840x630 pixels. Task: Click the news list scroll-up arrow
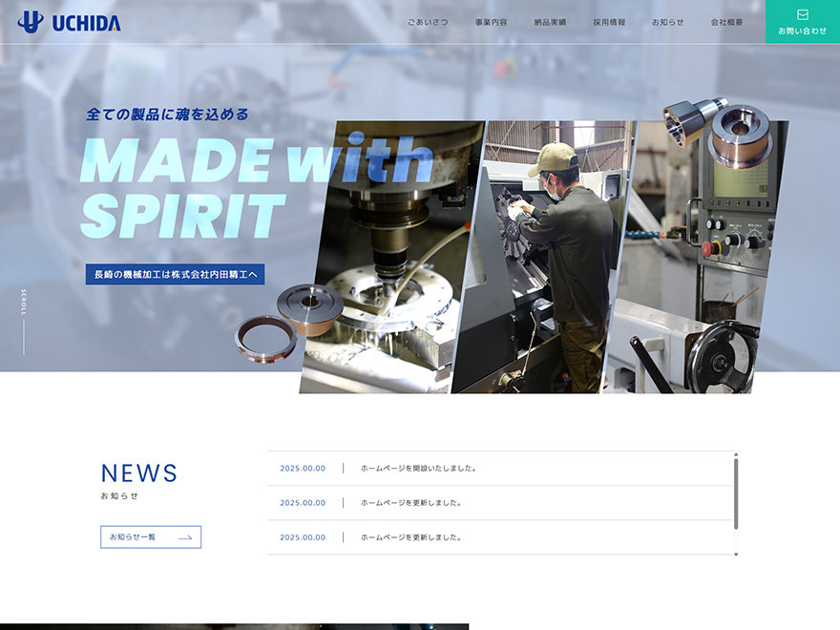point(735,454)
